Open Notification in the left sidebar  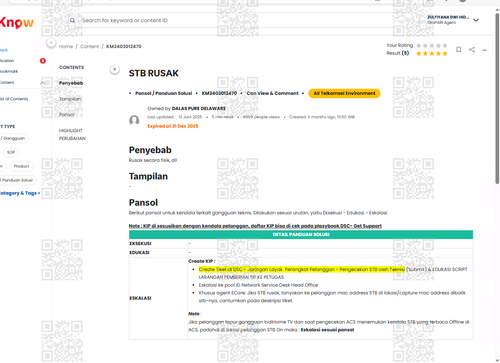[x=7, y=61]
